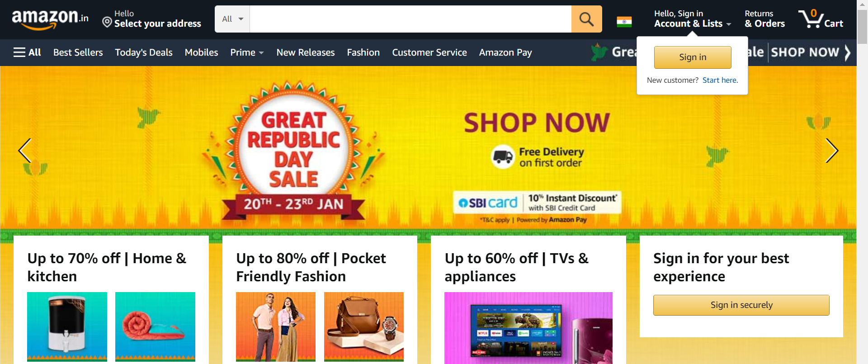Click inside the search text field

point(410,19)
